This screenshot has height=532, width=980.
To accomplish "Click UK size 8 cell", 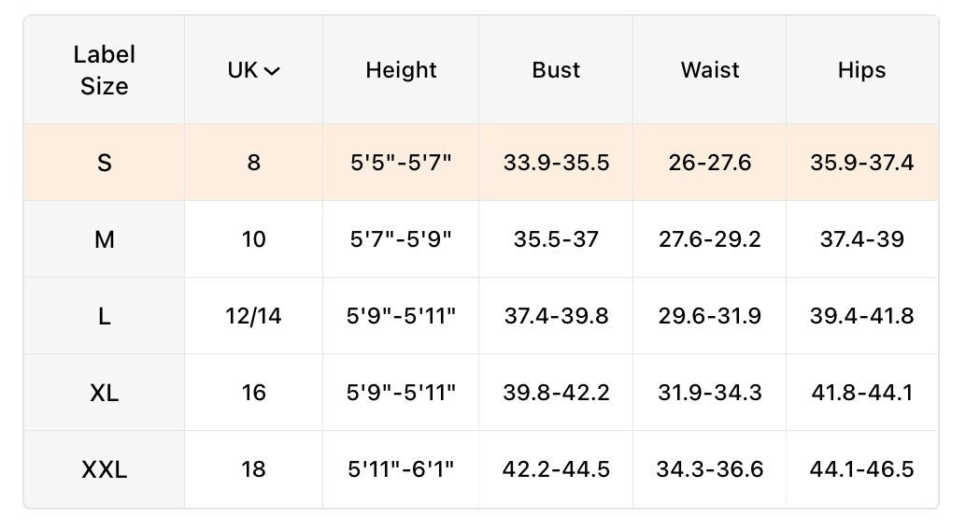I will tap(253, 163).
